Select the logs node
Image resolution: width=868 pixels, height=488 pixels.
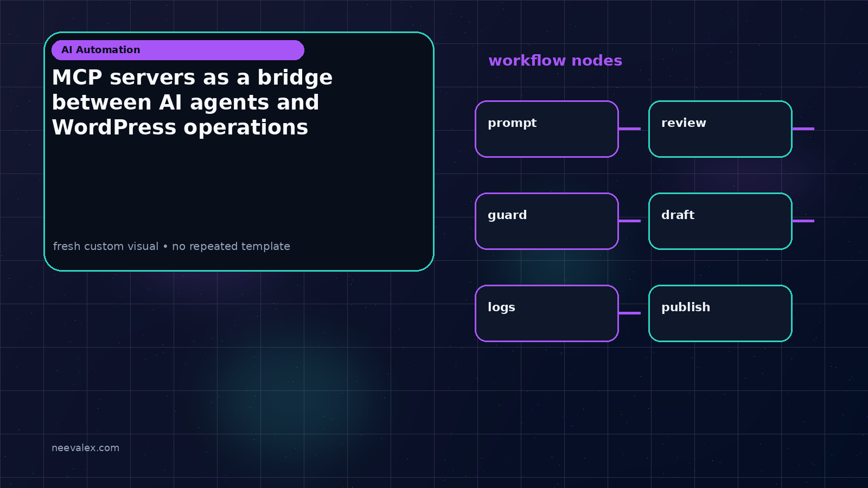547,313
